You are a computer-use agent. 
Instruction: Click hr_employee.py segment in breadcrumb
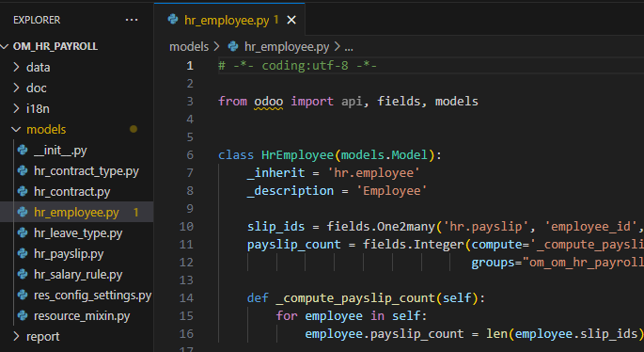tap(287, 47)
